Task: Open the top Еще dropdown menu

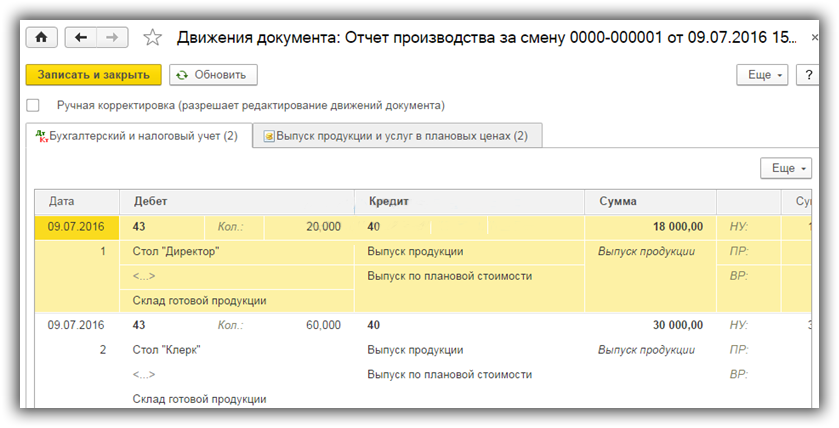Action: pos(762,75)
